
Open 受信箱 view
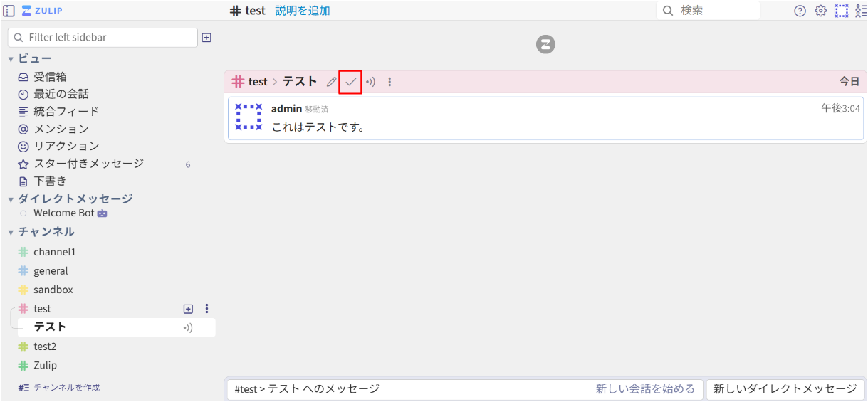click(x=50, y=77)
